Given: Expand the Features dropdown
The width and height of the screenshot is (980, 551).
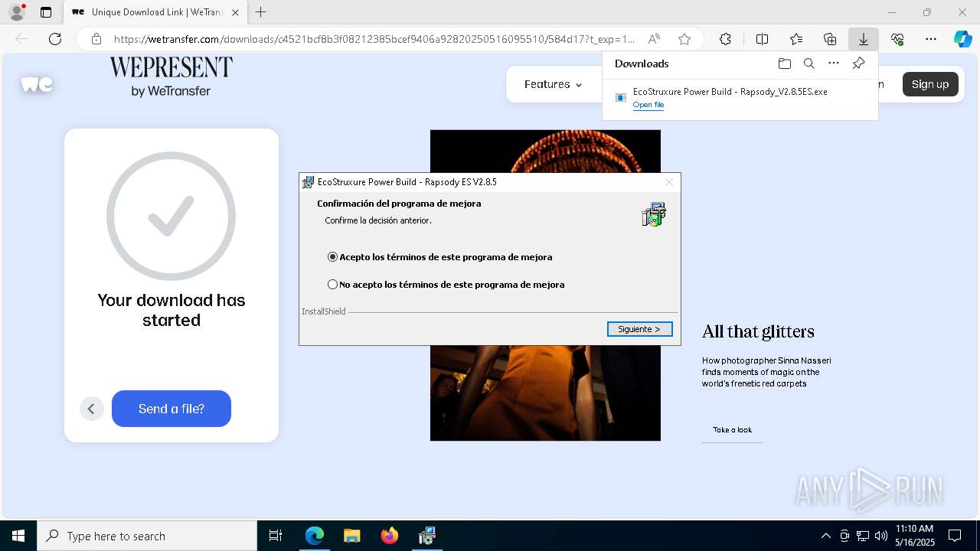Looking at the screenshot, I should [x=553, y=84].
